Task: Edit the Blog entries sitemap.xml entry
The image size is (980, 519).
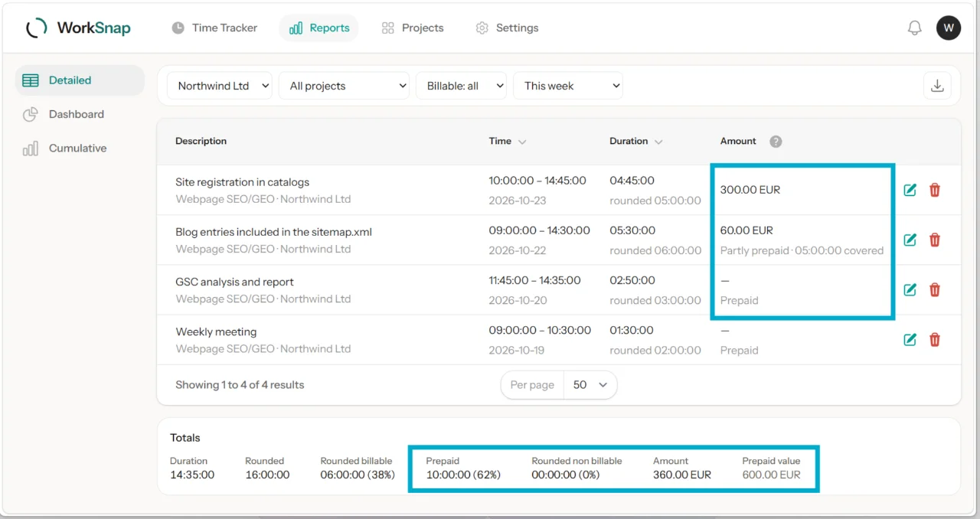Action: coord(910,240)
